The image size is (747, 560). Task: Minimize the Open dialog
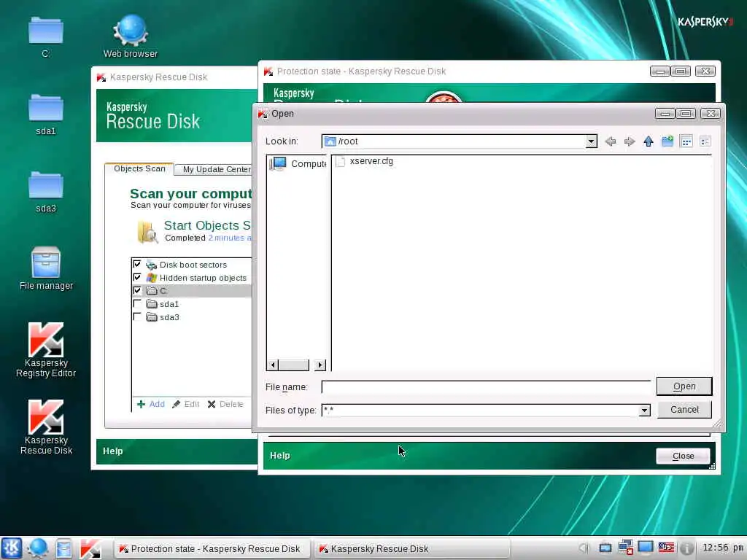click(665, 113)
